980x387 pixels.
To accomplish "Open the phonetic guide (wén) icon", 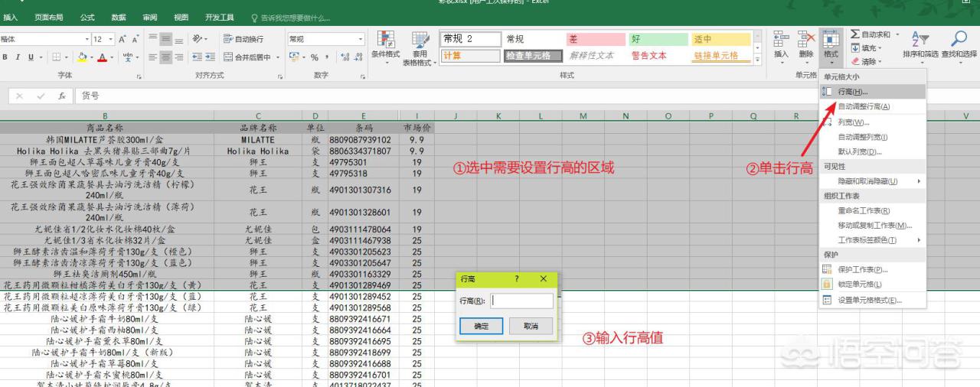I will [x=127, y=57].
